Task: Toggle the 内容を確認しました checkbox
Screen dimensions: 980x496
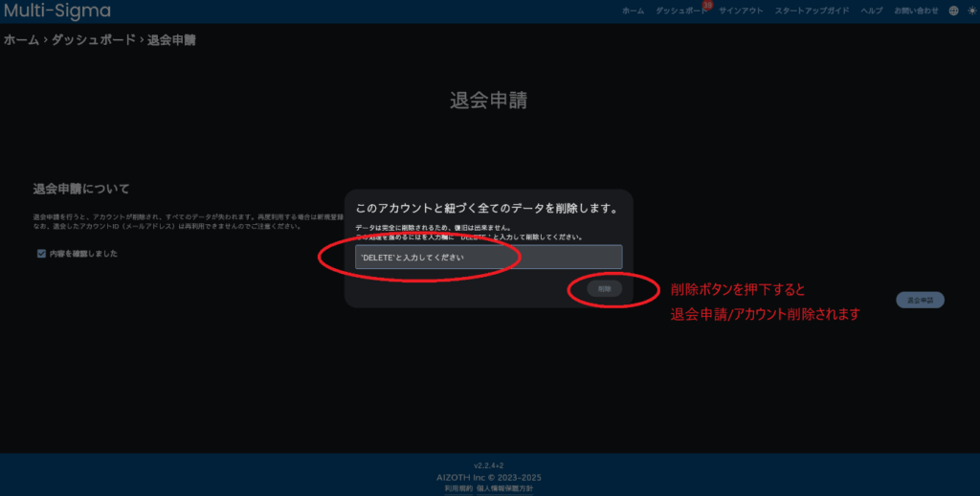Action: (x=40, y=253)
